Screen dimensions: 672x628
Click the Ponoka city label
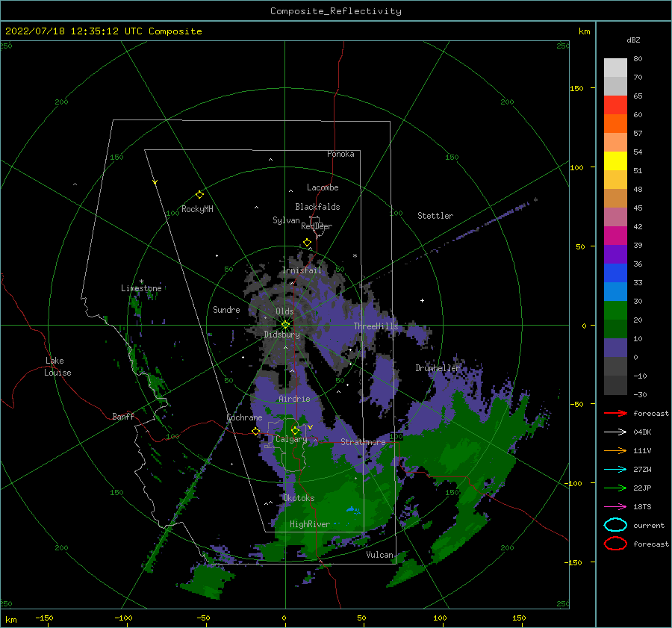tap(340, 154)
